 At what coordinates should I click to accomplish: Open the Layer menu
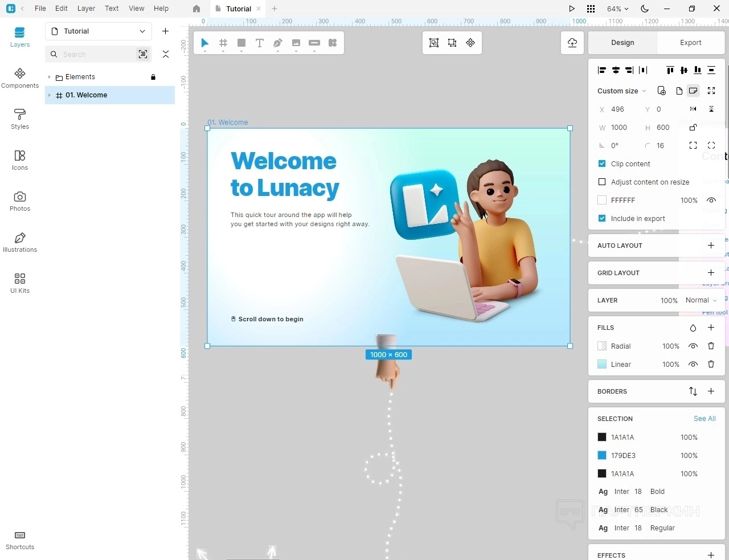pos(86,9)
